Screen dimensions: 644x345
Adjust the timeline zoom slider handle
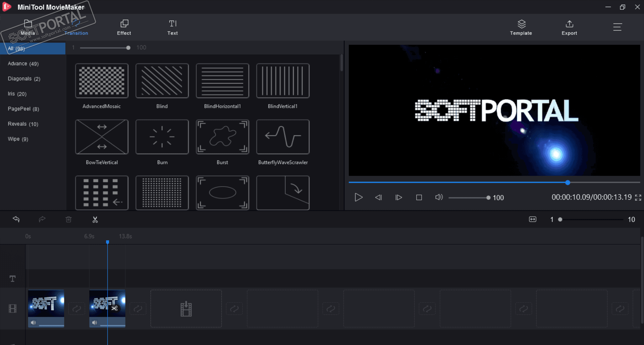[x=560, y=219]
